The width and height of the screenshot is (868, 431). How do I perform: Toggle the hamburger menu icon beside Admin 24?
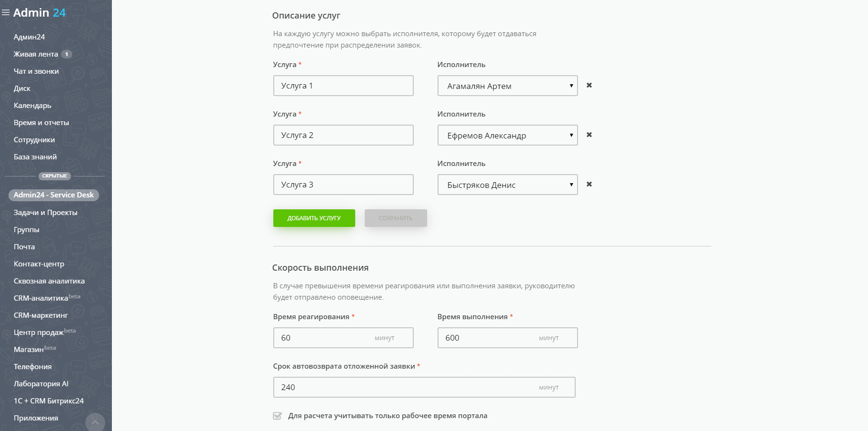click(6, 13)
